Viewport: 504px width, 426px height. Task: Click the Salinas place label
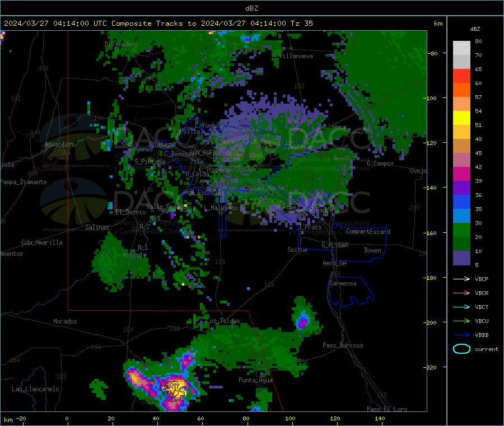pos(97,227)
